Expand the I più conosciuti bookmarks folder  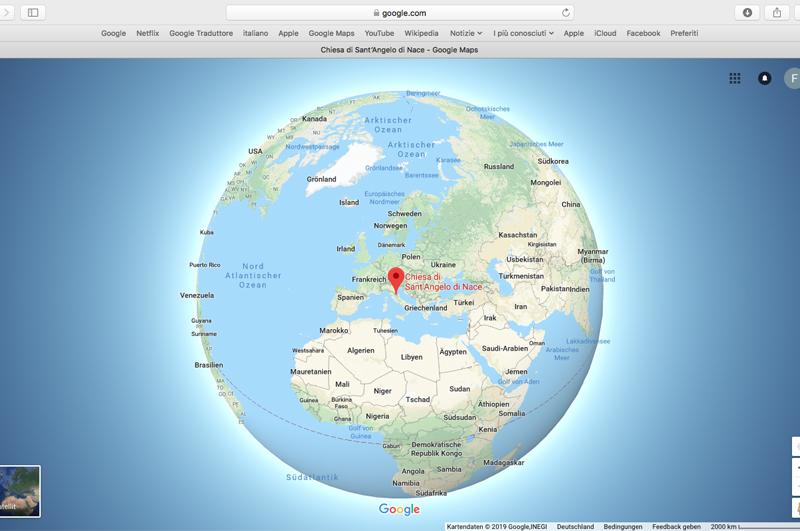[523, 33]
